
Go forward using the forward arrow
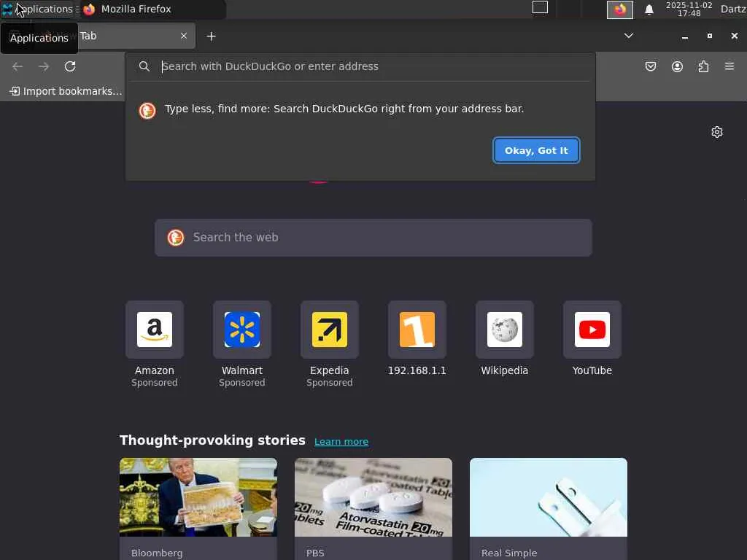click(44, 66)
